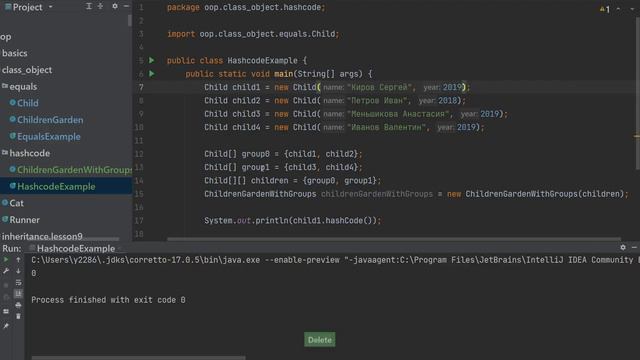Click System.out.println line in editor
The height and width of the screenshot is (360, 640).
point(292,220)
